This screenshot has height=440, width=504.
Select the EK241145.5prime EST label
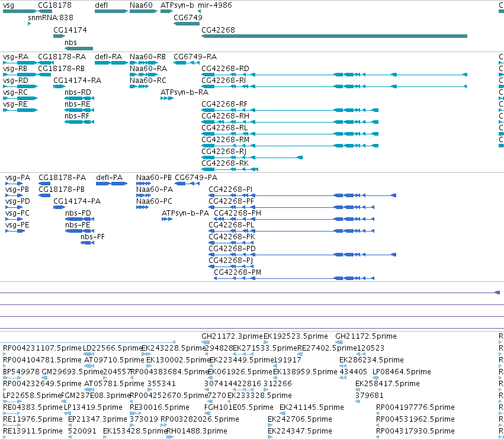[x=312, y=407]
